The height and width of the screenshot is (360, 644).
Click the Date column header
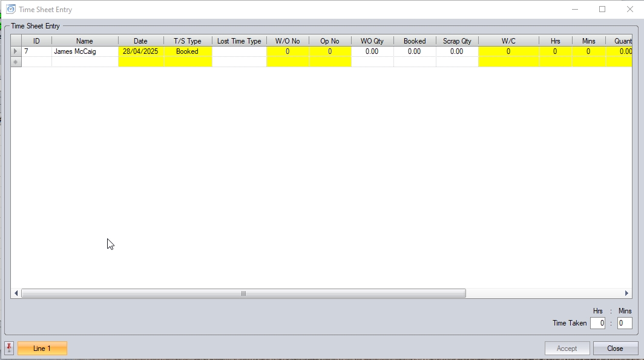click(x=140, y=41)
